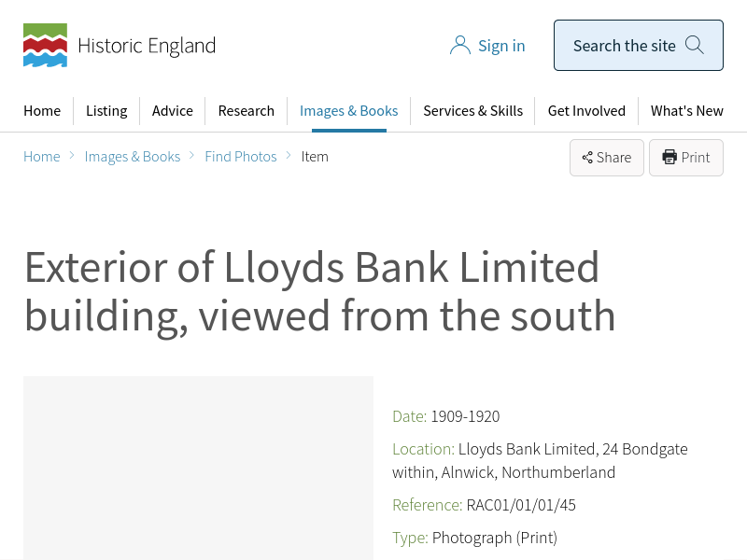Select the Research menu item
Viewport: 747px width, 560px height.
247,111
